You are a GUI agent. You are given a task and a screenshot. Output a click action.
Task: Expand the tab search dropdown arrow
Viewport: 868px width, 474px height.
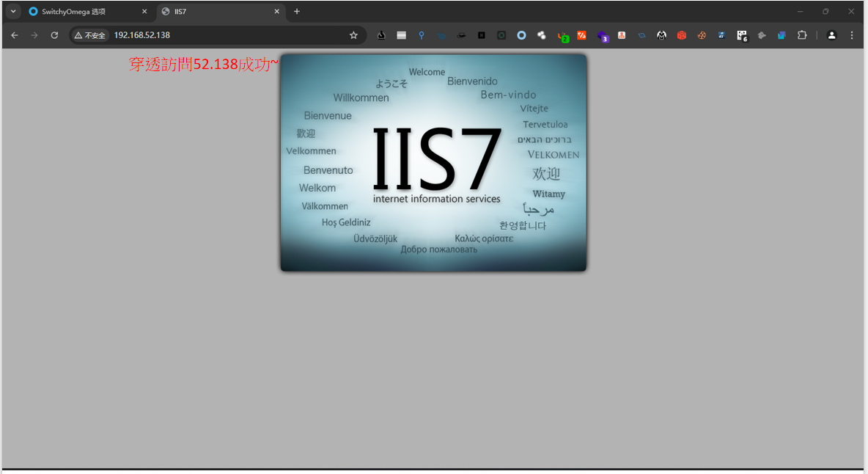(x=13, y=11)
